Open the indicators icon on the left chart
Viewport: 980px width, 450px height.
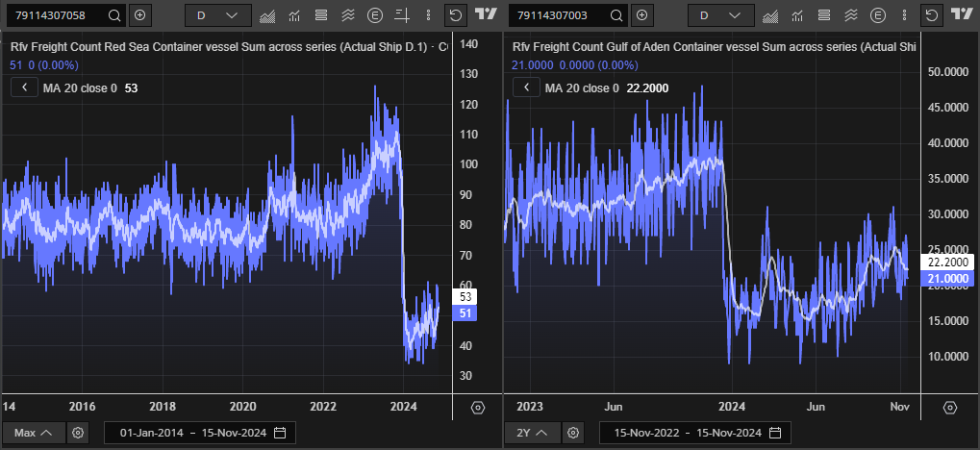294,15
